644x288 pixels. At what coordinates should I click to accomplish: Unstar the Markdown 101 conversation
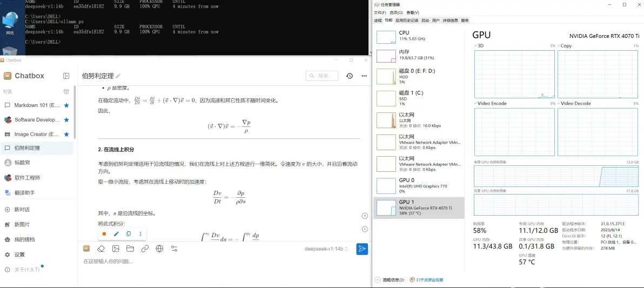(x=66, y=105)
